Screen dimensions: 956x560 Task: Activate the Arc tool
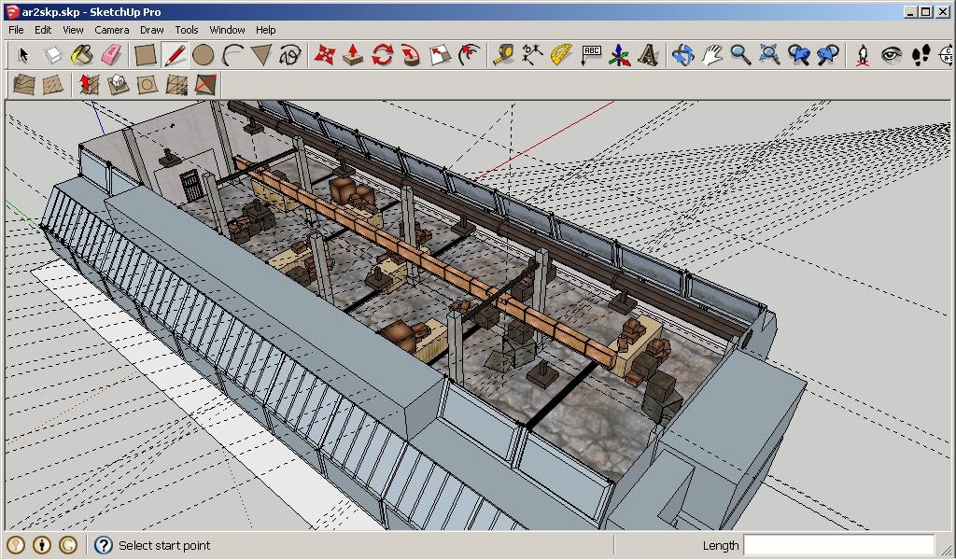point(232,55)
